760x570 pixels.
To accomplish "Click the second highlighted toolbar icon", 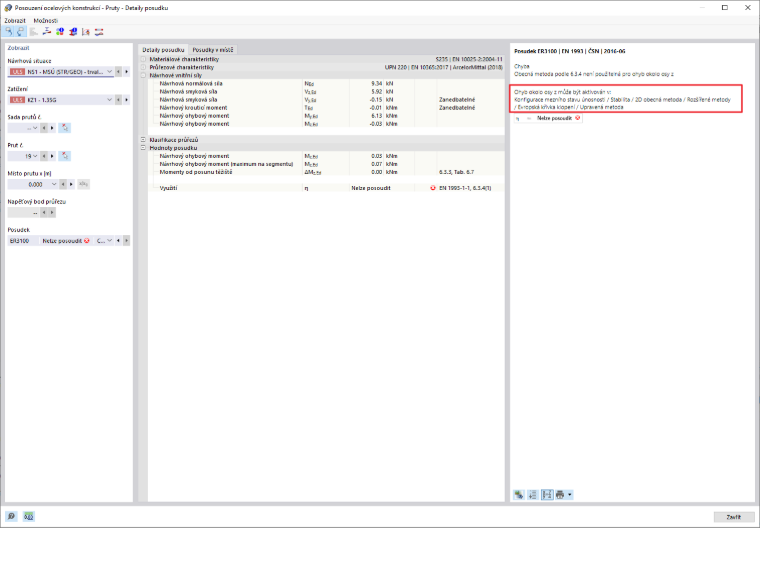I will (x=20, y=32).
